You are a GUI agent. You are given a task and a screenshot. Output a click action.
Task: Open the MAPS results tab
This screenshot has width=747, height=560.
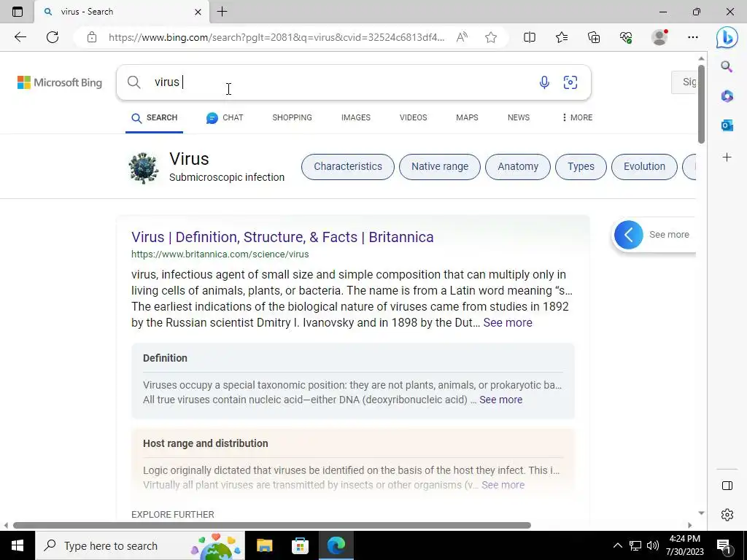click(467, 117)
